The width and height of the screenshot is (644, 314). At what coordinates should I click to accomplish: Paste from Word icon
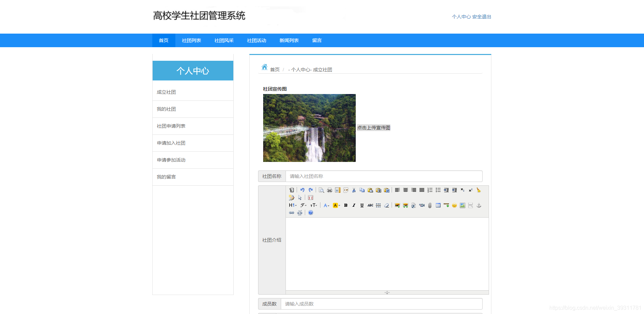(387, 190)
